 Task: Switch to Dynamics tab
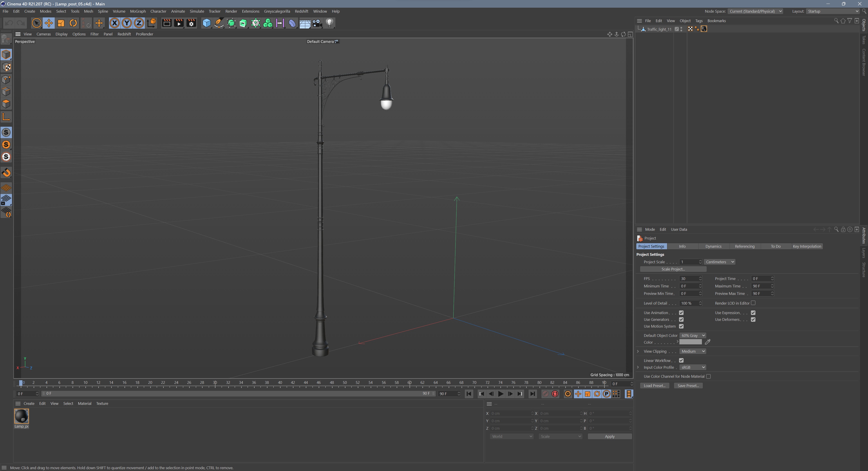(x=713, y=246)
